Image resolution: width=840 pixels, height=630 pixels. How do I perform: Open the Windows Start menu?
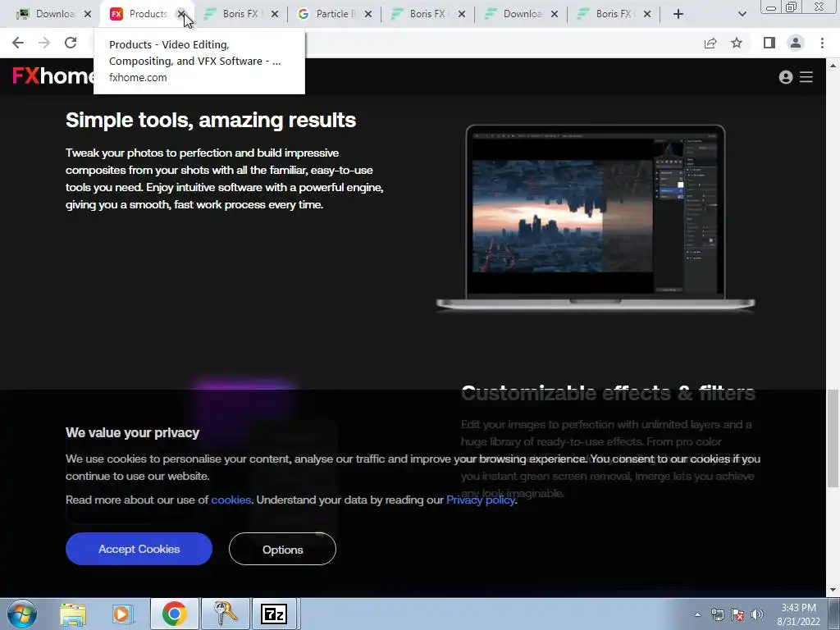(x=22, y=614)
